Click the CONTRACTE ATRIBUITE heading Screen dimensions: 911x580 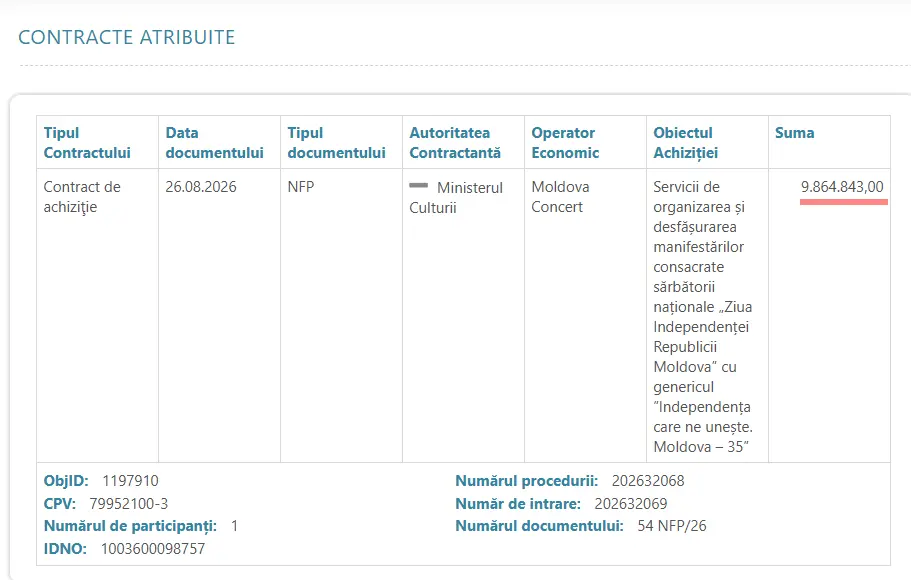(x=127, y=37)
